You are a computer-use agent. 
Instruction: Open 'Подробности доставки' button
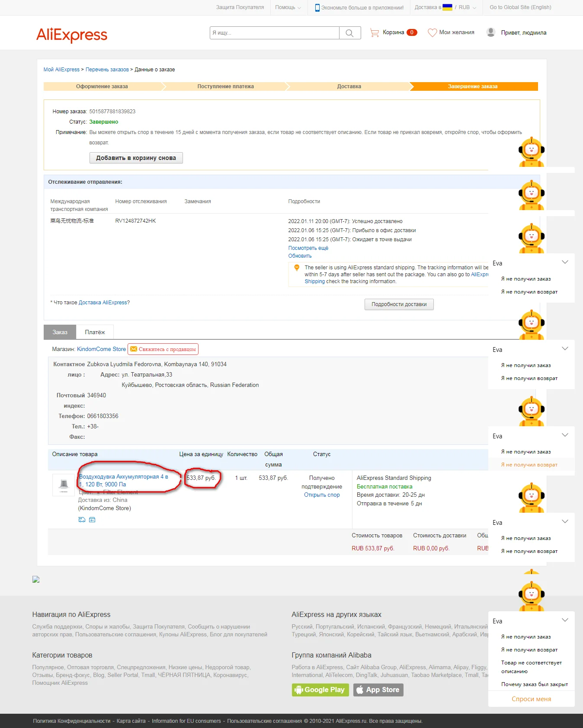[x=399, y=304]
